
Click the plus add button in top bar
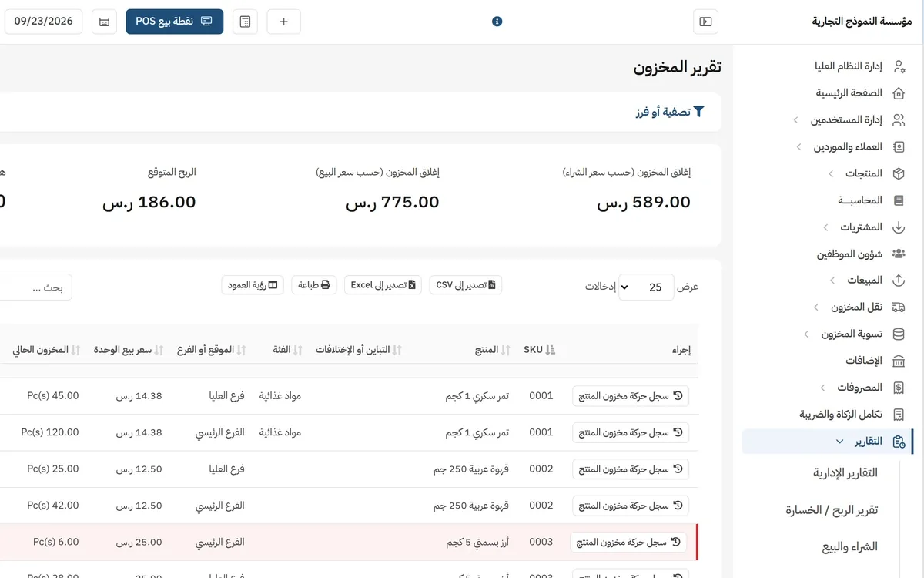[x=283, y=22]
